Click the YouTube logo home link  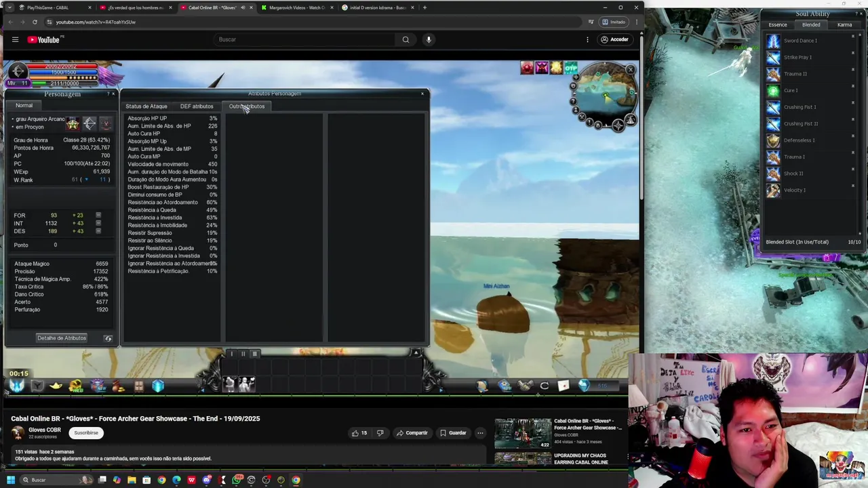tap(45, 39)
